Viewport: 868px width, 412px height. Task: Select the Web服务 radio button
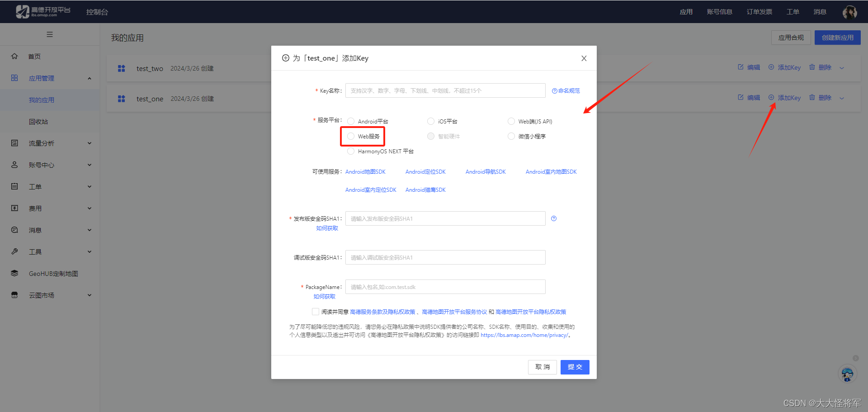pos(351,136)
